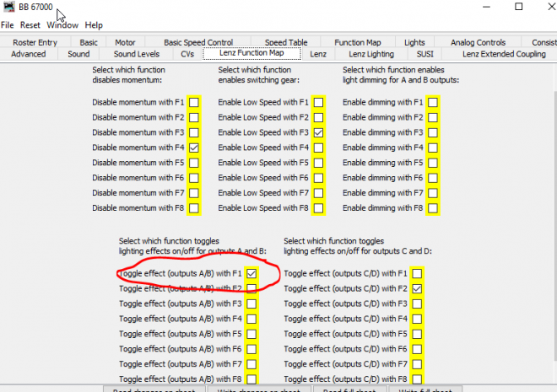Check Enable Low Speed with F1
Viewport: 557px width, 392px height.
pyautogui.click(x=319, y=103)
